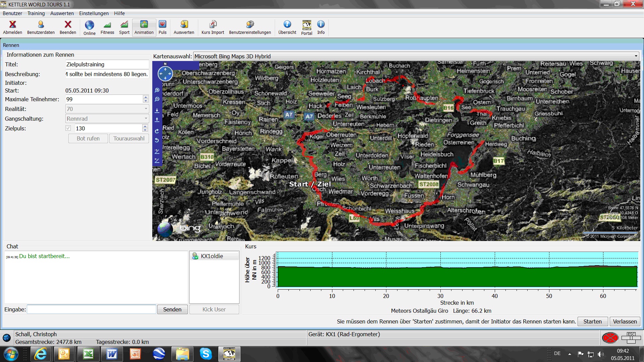Open the Gangschaltung dropdown showing Rennrad
Viewport: 644px width, 362px height.
click(x=107, y=119)
